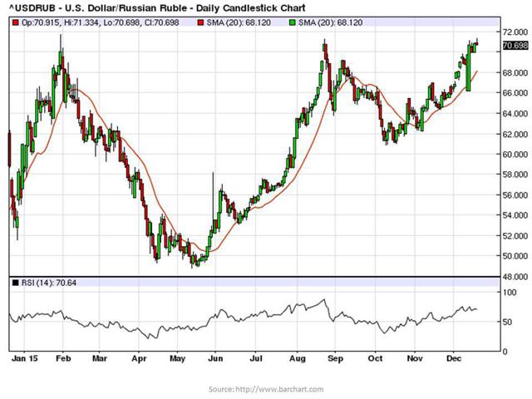Click the green SMA (20) legend swatch
The width and height of the screenshot is (532, 399).
pyautogui.click(x=293, y=22)
